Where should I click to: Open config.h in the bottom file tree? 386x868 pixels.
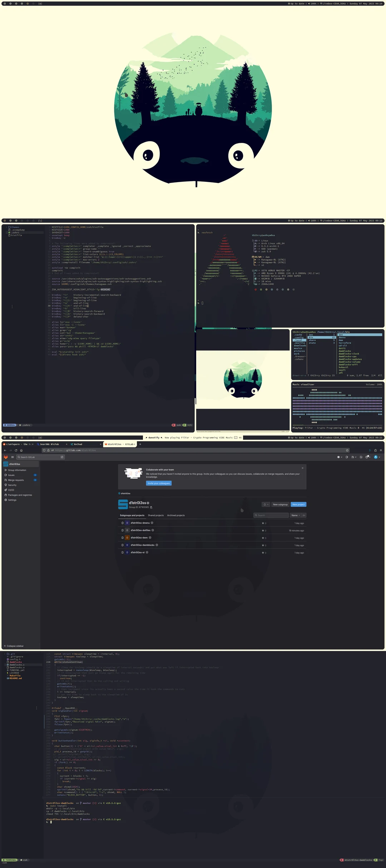point(14,659)
